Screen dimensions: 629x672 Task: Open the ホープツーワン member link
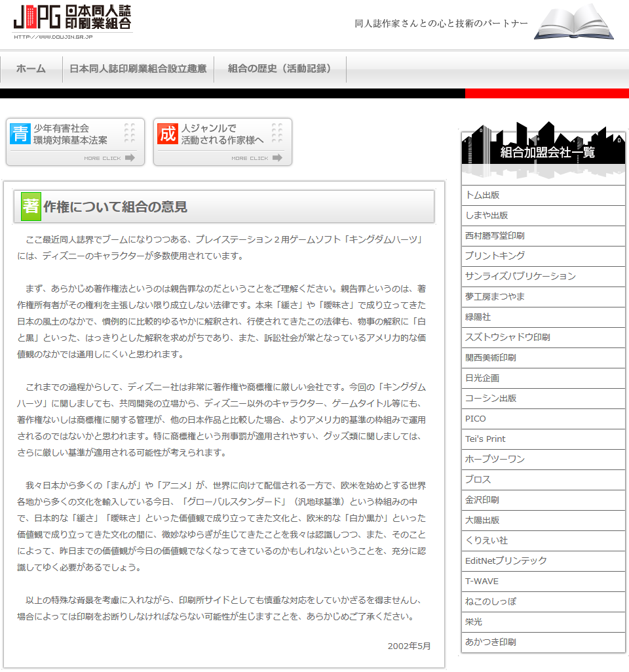(543, 460)
